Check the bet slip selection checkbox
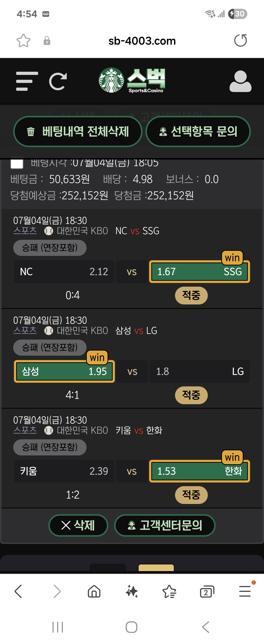 17,163
